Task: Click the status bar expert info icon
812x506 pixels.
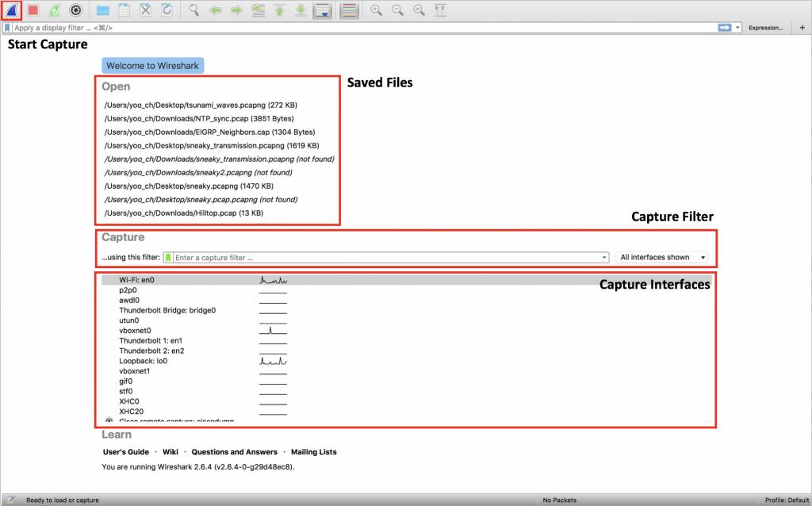Action: (x=11, y=500)
